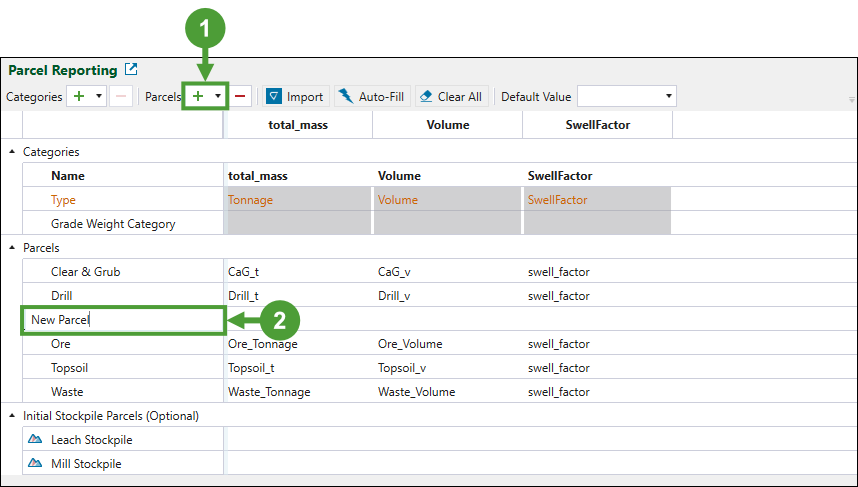Collapse Initial Stockpile Parcels section

point(12,416)
